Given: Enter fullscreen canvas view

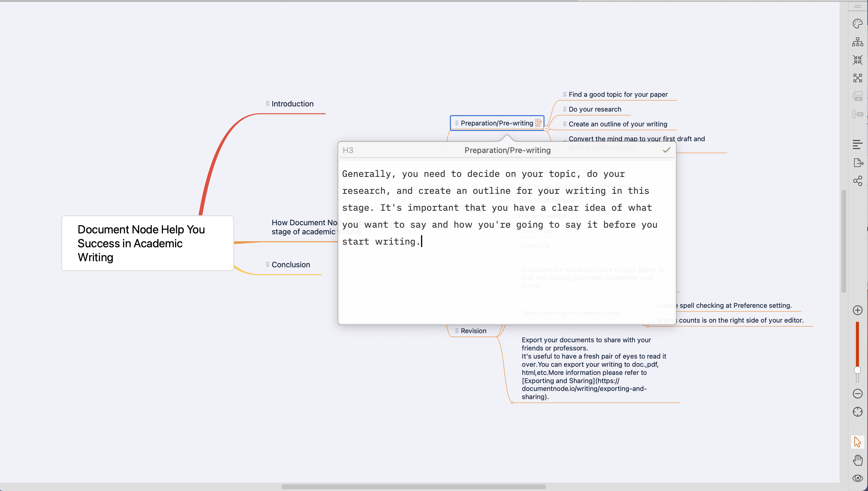Looking at the screenshot, I should 858,78.
